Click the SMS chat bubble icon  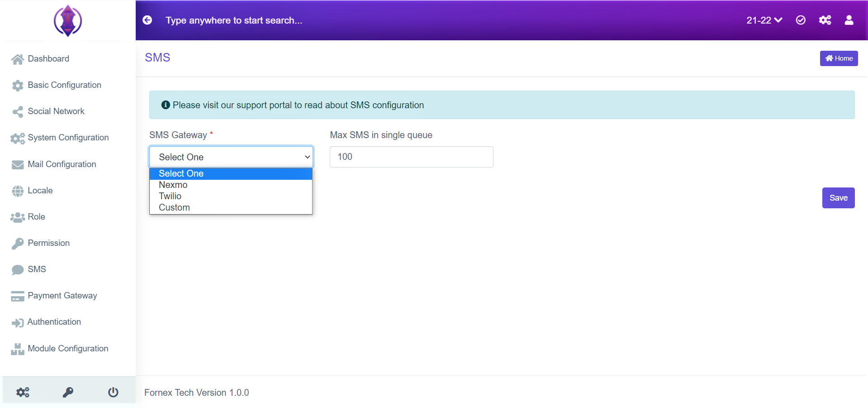pos(18,270)
